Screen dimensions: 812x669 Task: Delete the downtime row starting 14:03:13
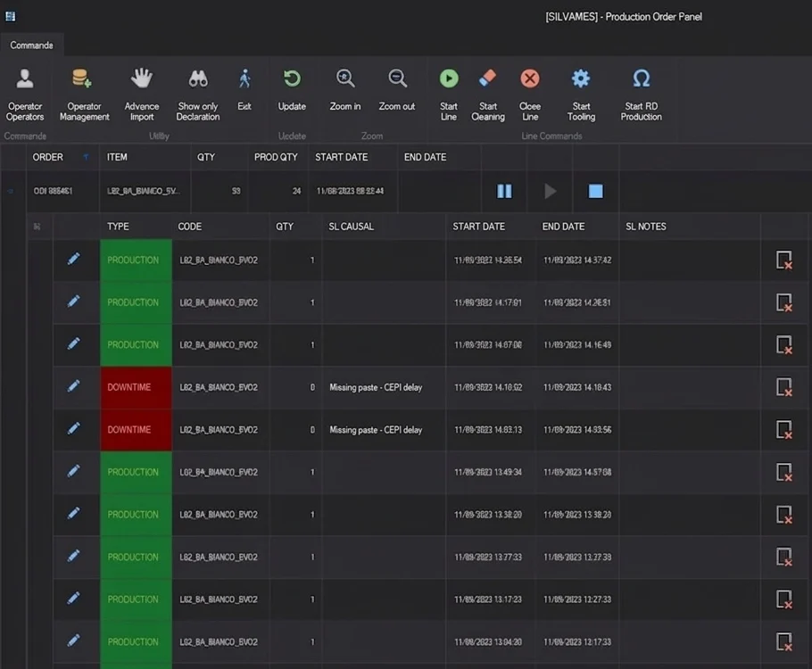[x=784, y=430]
